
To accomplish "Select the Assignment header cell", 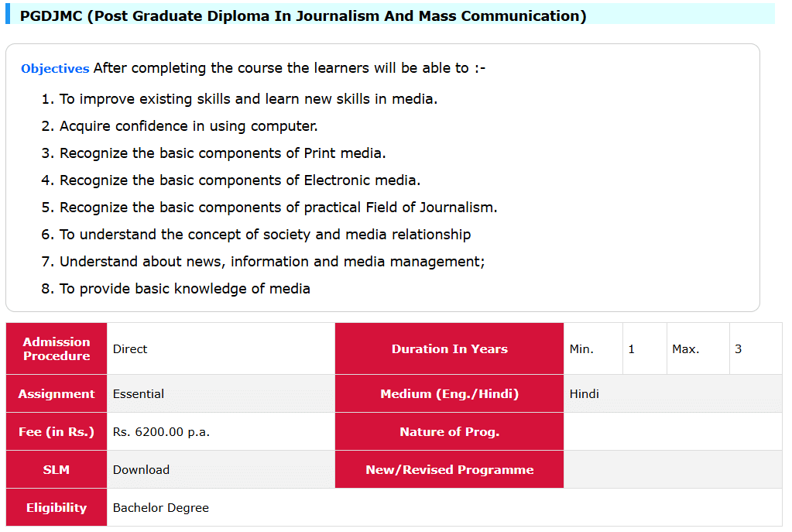I will click(x=57, y=393).
